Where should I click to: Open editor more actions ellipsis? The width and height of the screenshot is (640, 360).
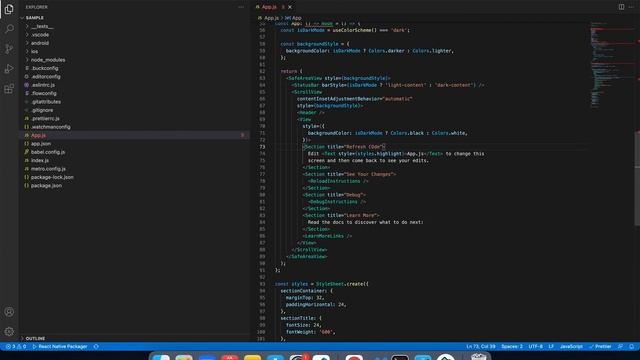631,7
